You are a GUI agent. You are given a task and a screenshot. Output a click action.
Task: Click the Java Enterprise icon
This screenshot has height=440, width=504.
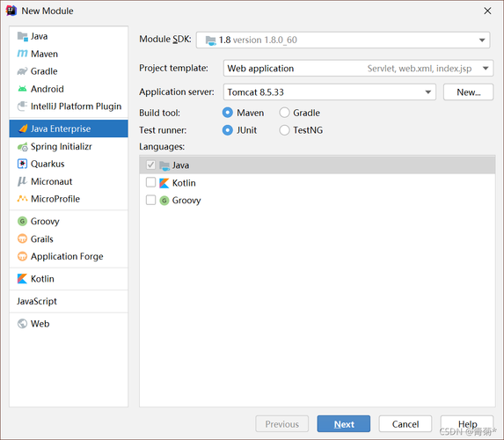(23, 128)
